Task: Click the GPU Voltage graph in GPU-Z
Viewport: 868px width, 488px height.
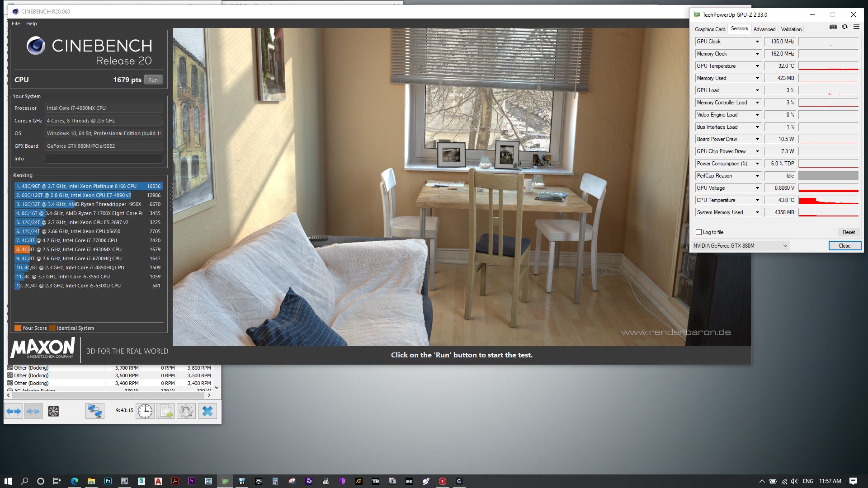Action: 828,188
